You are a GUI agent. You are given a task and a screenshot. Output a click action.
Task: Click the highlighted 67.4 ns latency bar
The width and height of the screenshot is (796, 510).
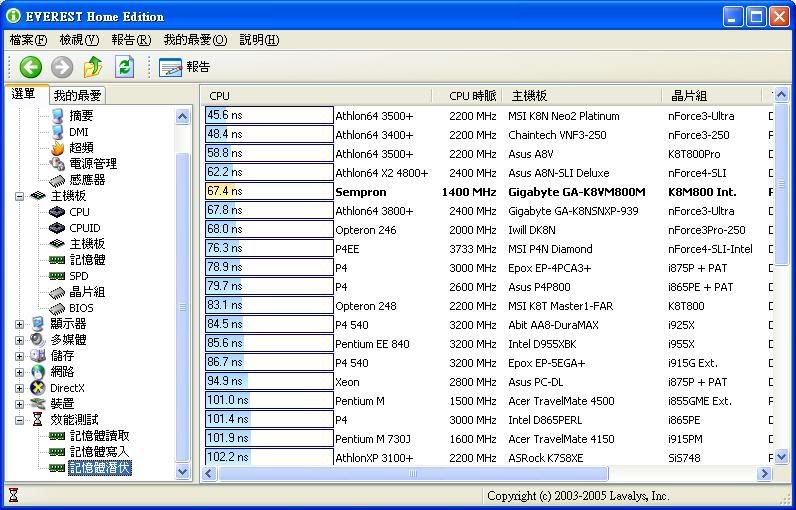(x=269, y=191)
